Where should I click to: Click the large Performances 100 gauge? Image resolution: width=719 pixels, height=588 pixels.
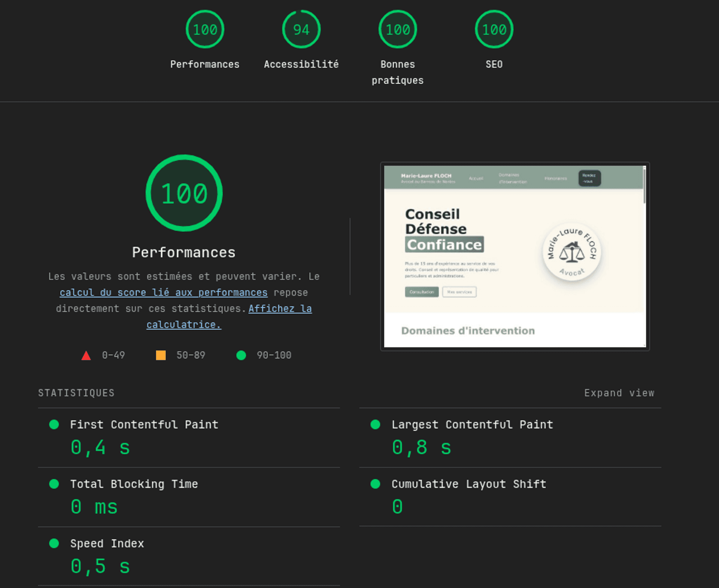coord(184,193)
